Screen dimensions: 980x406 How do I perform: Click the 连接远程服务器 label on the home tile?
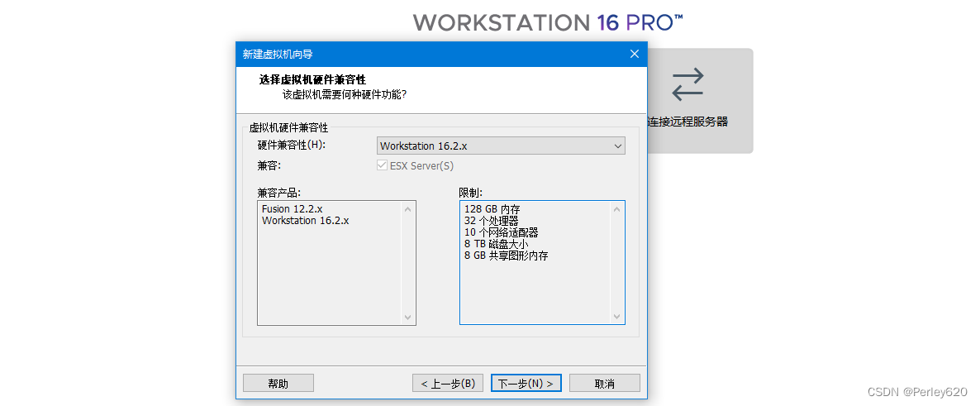(687, 122)
